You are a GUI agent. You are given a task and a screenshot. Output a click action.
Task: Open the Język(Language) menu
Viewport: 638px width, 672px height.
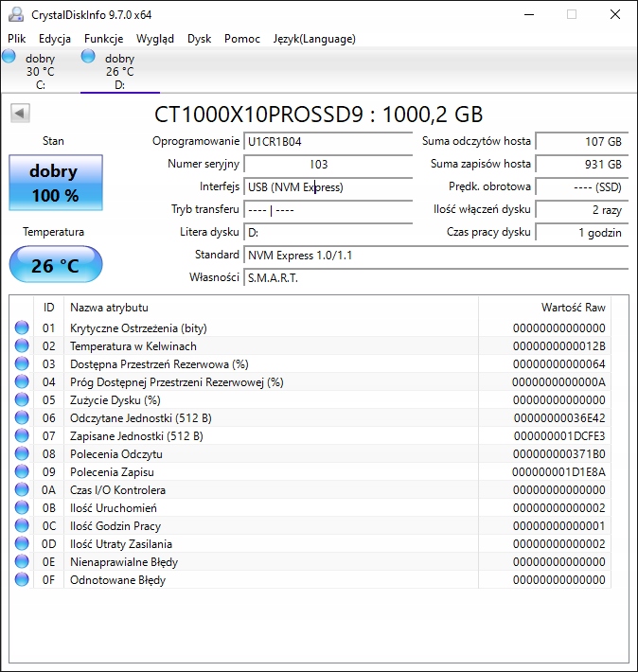[314, 39]
